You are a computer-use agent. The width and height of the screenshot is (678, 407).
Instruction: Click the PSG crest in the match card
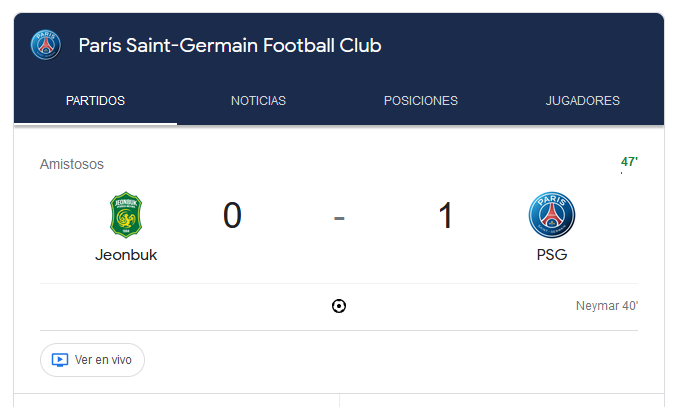pos(552,215)
